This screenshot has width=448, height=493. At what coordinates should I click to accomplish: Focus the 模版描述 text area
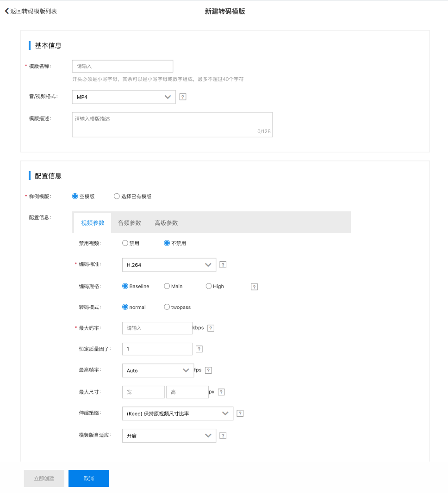172,125
